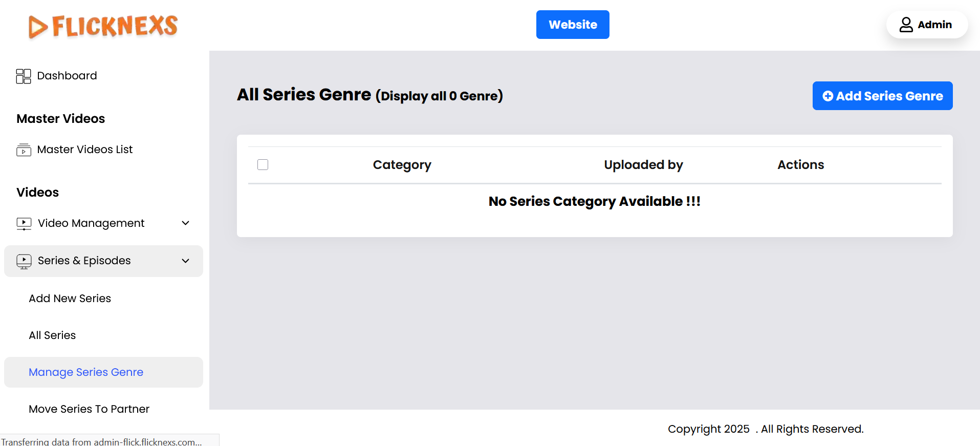Viewport: 980px width, 446px height.
Task: Click the plus icon on Add Series Genre
Action: point(827,96)
